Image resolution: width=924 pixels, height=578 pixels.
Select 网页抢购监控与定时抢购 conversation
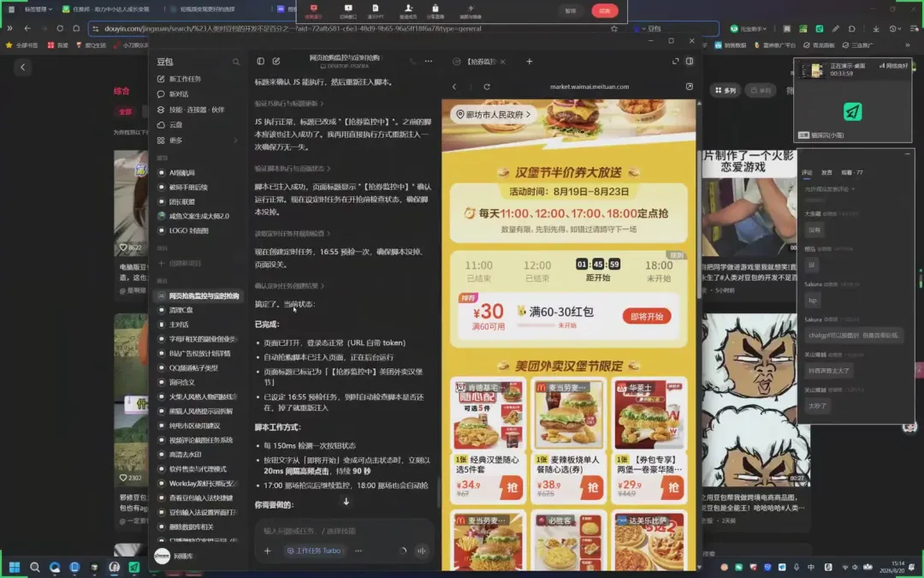(x=198, y=295)
